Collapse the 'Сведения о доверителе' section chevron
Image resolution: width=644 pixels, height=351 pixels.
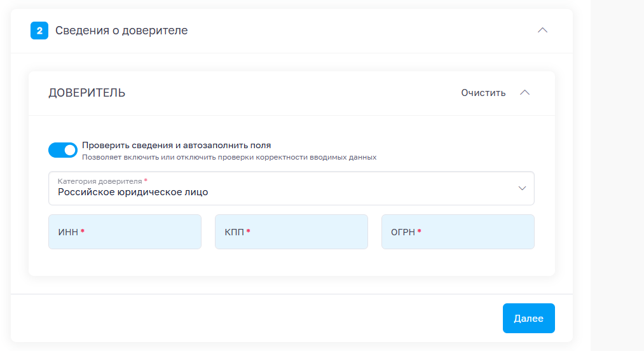tap(542, 30)
